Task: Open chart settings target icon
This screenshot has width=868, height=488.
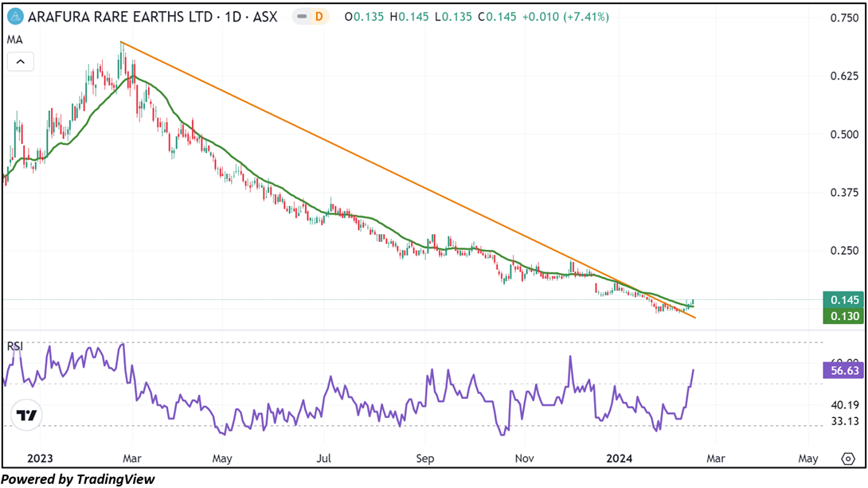Action: (x=848, y=459)
